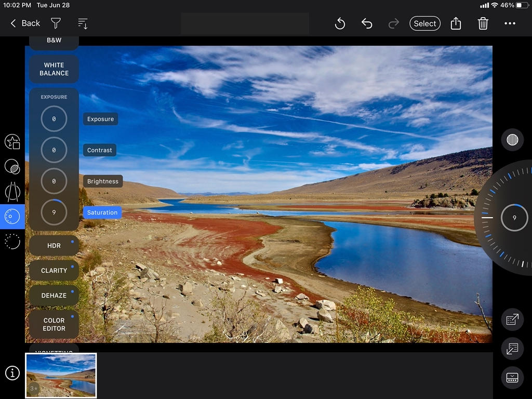
Task: Tap the Select button
Action: [425, 23]
